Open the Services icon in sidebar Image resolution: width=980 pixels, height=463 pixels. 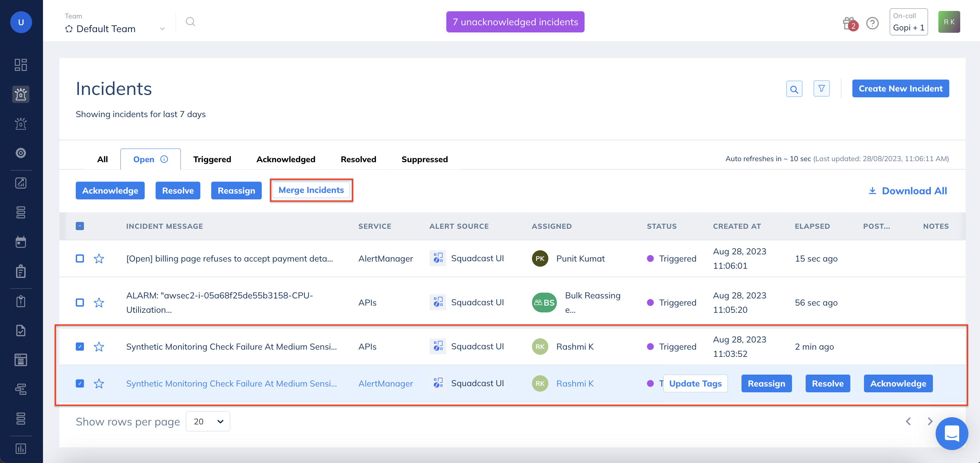(21, 212)
